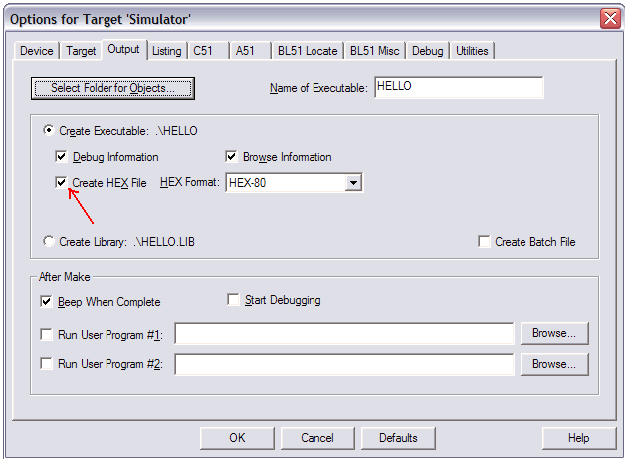Open the Utilities tab

point(473,51)
